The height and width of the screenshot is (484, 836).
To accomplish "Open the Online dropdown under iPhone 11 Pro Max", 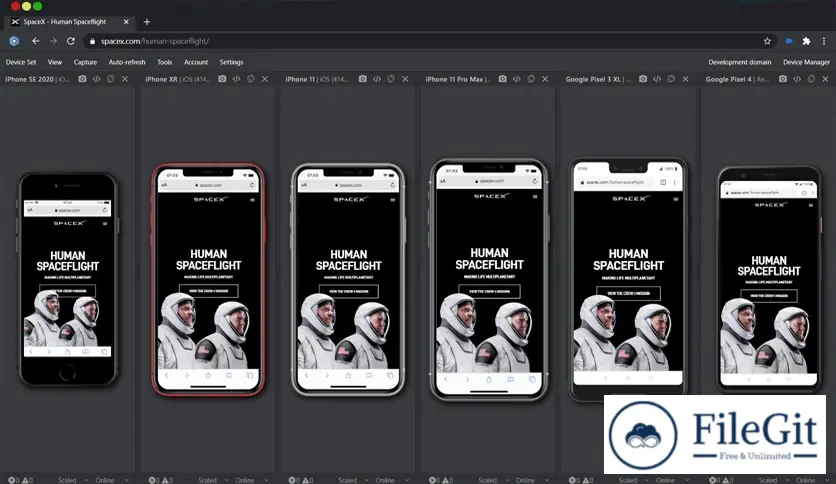I will pyautogui.click(x=532, y=480).
